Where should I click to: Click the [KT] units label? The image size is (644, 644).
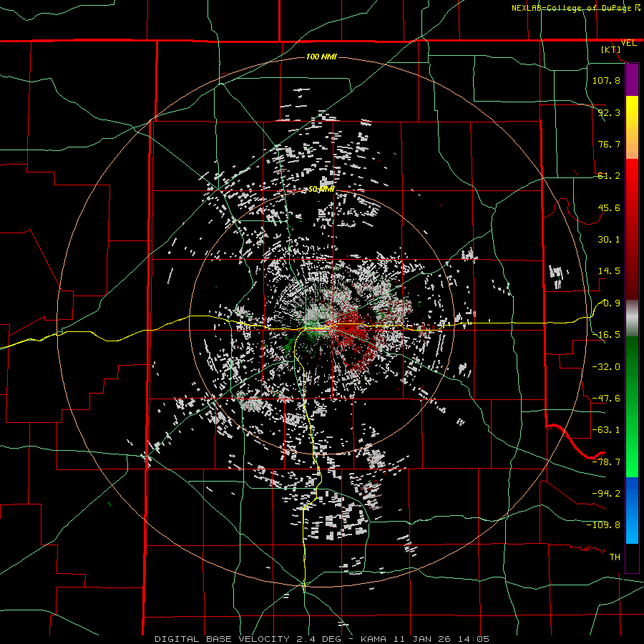(611, 49)
